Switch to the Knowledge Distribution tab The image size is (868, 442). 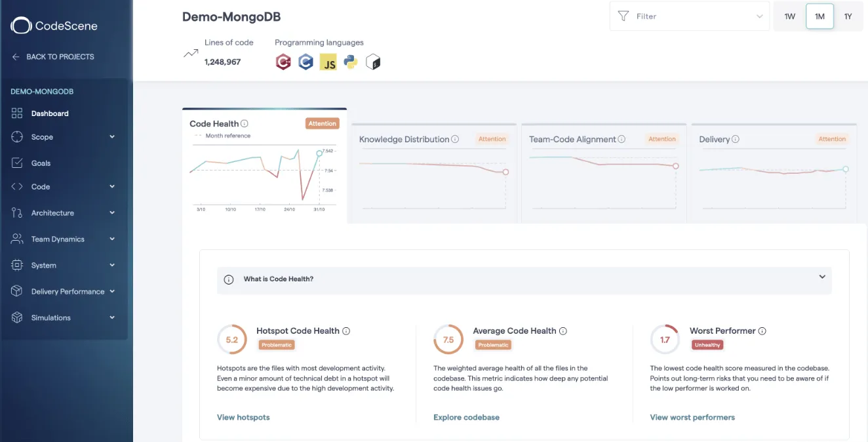click(x=433, y=173)
